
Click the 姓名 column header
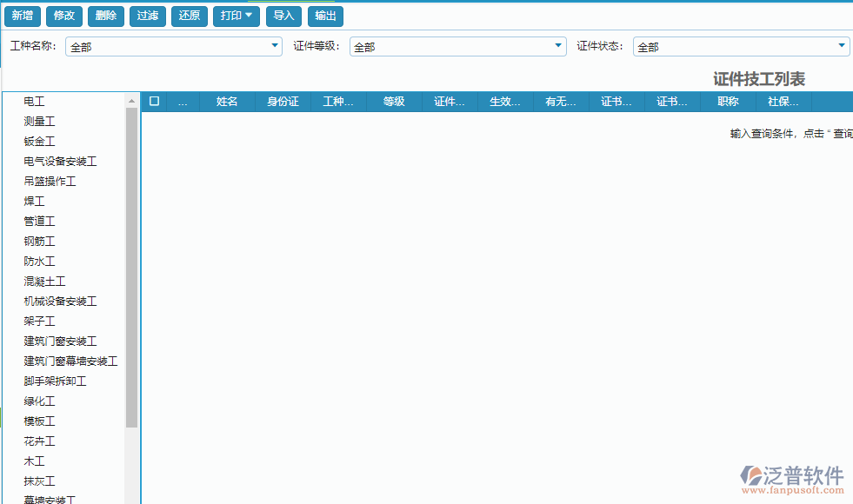tap(228, 101)
